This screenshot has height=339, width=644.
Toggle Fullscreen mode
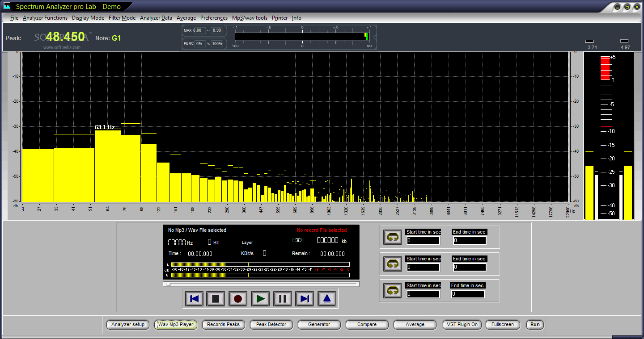pyautogui.click(x=502, y=325)
